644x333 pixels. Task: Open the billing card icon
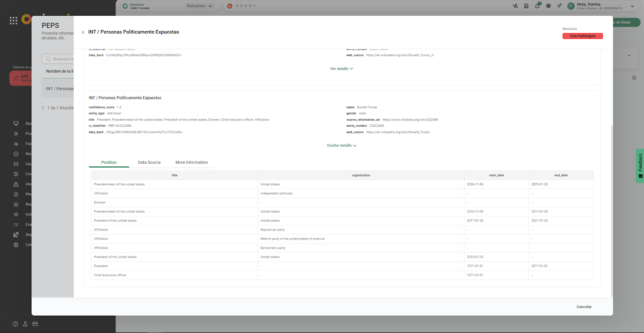35,324
